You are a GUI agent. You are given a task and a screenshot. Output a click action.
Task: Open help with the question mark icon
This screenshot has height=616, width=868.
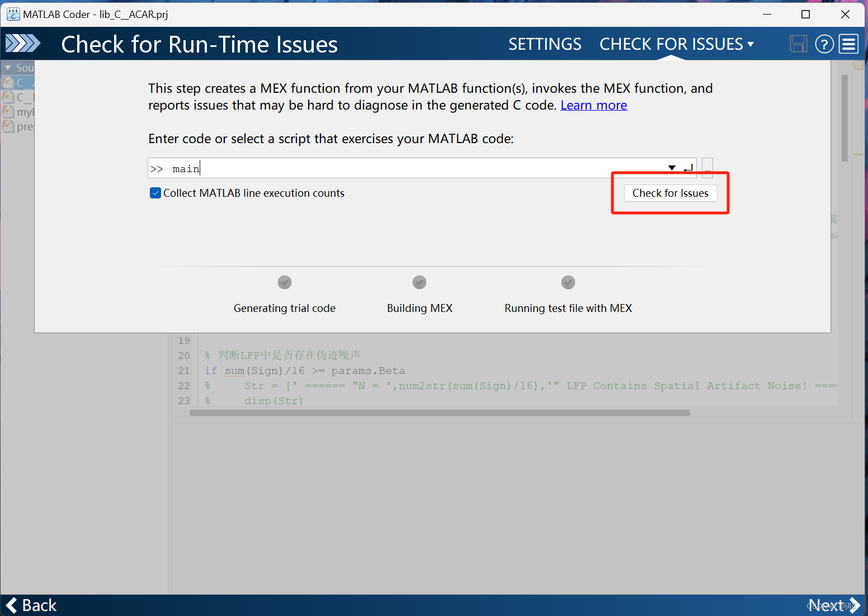click(x=824, y=44)
